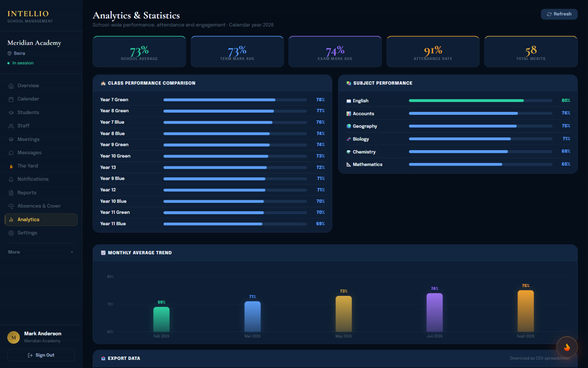Click the Export Data section icon
This screenshot has height=368, width=588.
pyautogui.click(x=103, y=358)
